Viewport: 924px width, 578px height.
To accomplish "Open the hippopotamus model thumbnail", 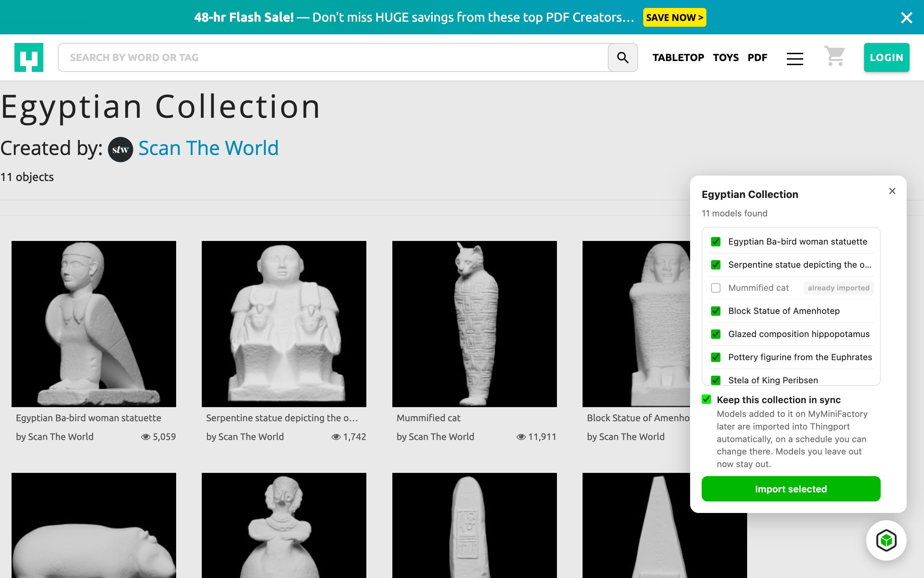I will (93, 525).
